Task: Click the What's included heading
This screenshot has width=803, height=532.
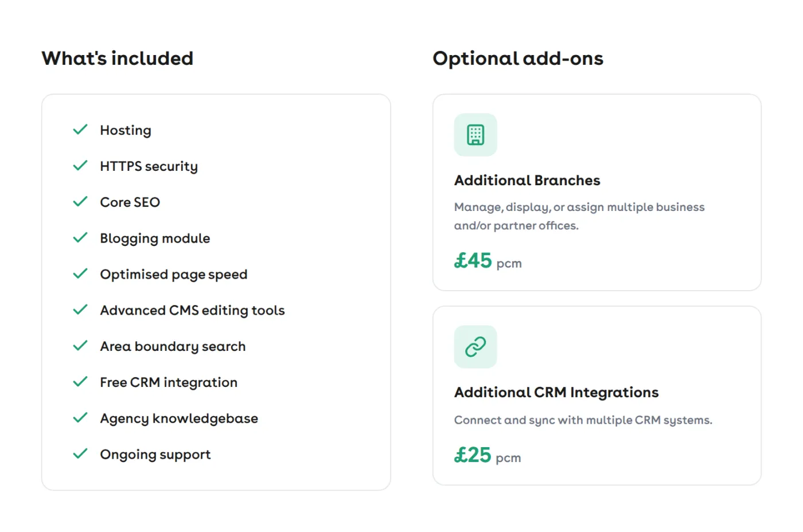Action: click(118, 58)
